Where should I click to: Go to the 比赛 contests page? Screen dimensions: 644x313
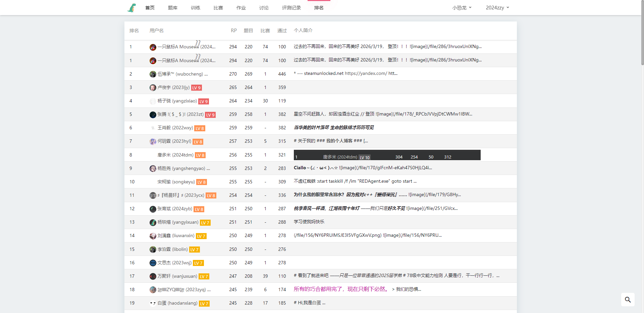(218, 8)
